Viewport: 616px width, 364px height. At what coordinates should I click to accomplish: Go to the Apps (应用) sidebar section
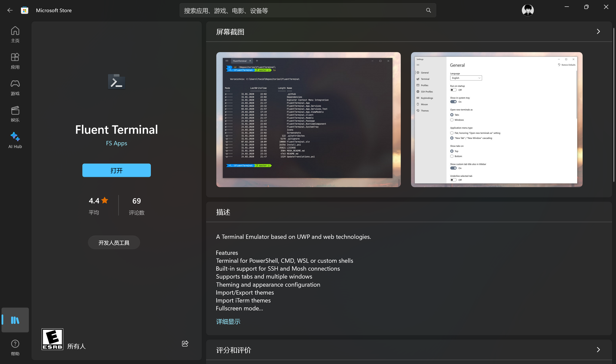(15, 61)
